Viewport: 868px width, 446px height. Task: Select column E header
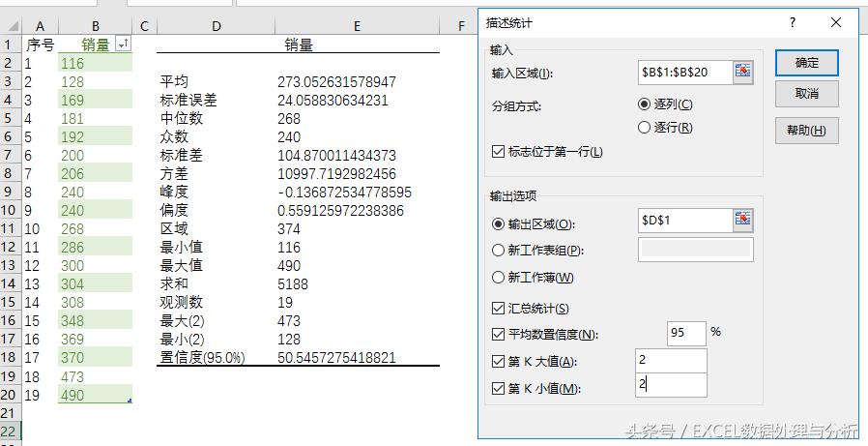pos(357,26)
